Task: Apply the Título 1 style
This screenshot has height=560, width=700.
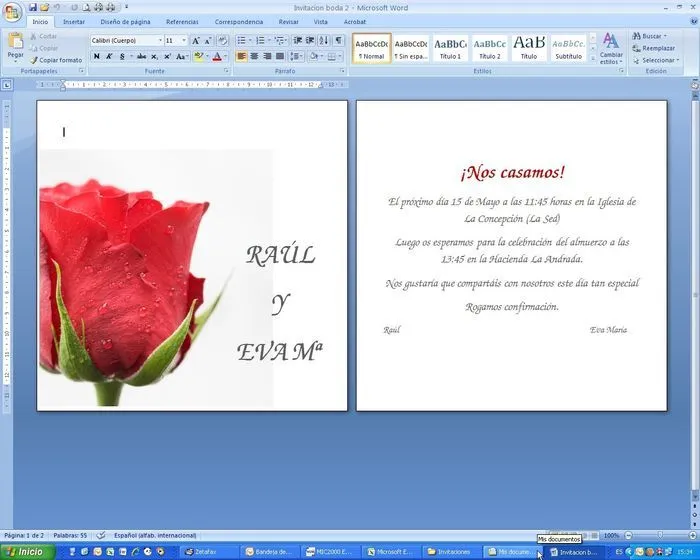Action: coord(450,48)
